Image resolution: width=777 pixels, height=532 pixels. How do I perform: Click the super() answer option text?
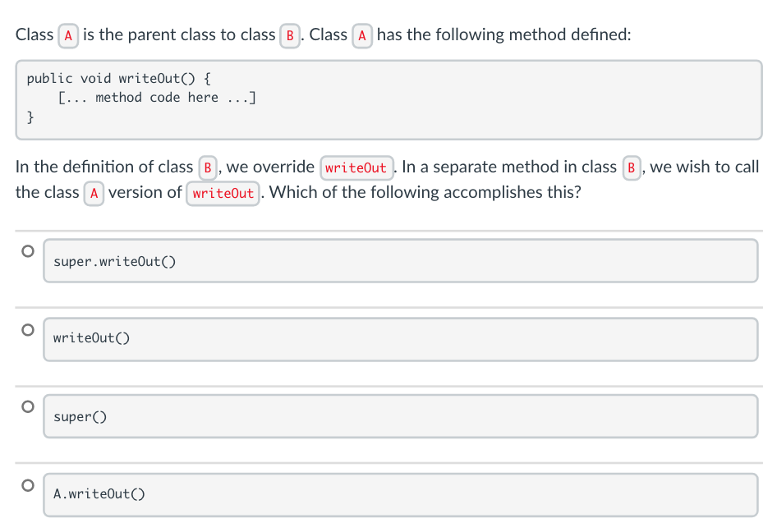[78, 416]
